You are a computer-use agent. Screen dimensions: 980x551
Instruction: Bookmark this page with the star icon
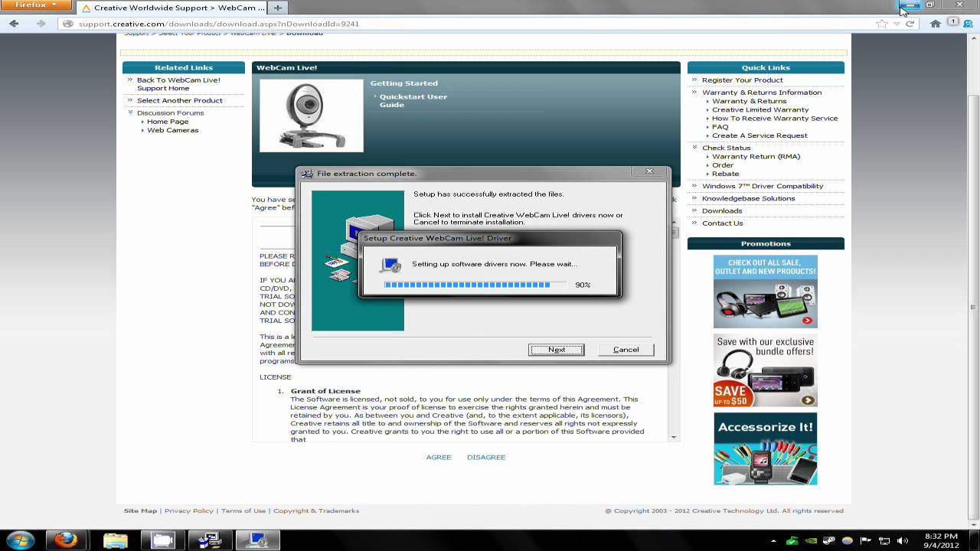[882, 24]
